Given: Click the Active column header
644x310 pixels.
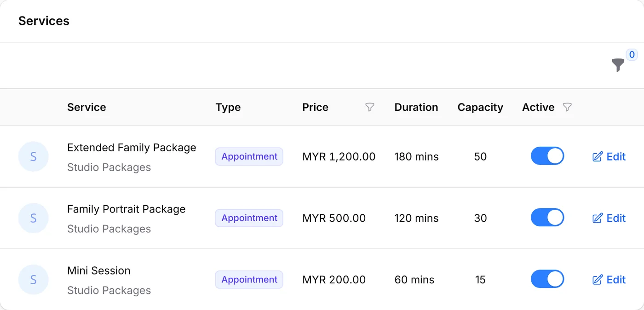Looking at the screenshot, I should pyautogui.click(x=538, y=107).
